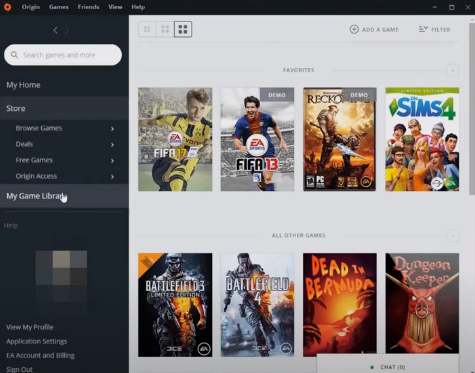Click Deals link in sidebar
475x373 pixels.
24,144
